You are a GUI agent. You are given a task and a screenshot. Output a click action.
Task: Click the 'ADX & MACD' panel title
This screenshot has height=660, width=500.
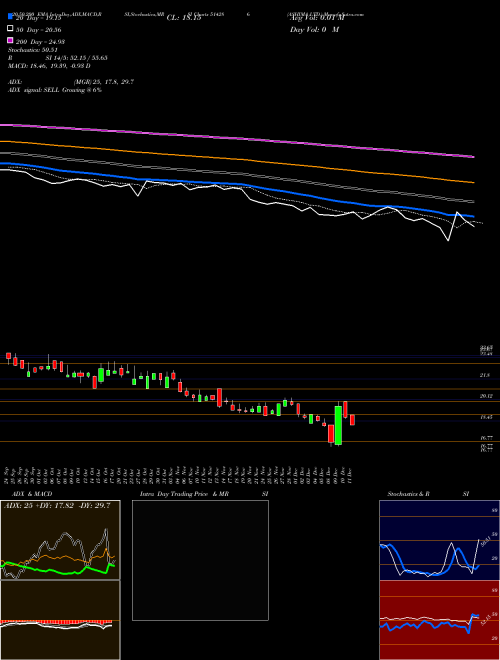[32, 494]
